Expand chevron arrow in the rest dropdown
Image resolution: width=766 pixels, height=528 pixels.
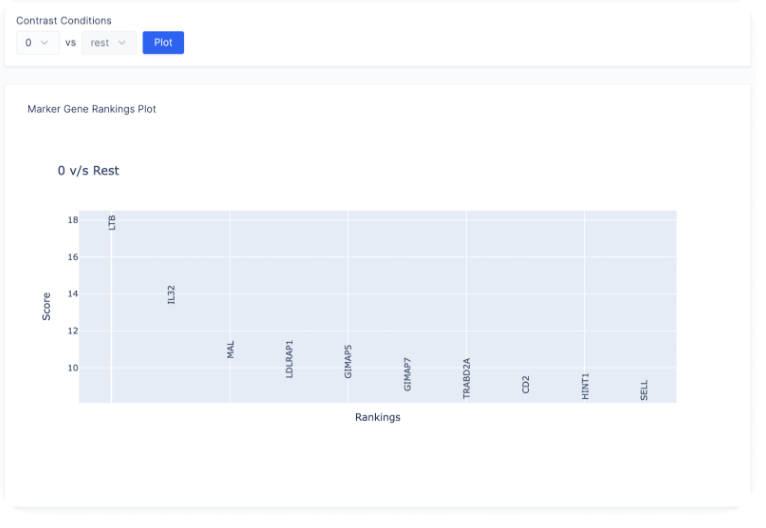point(122,43)
